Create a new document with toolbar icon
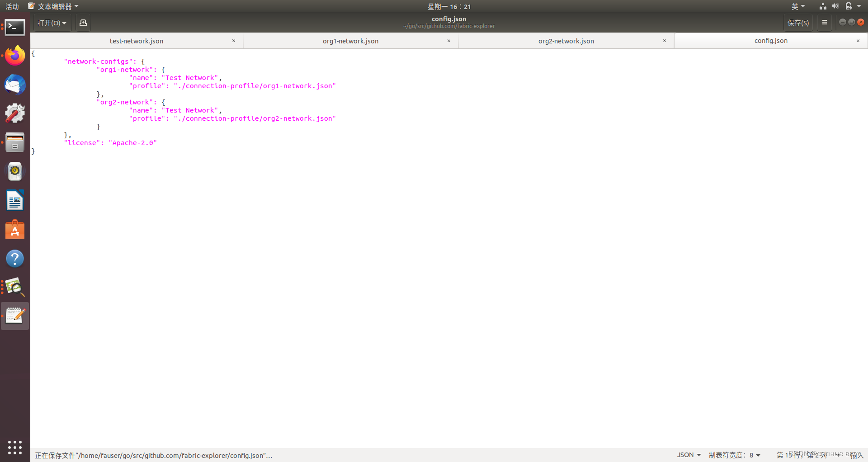 [83, 23]
